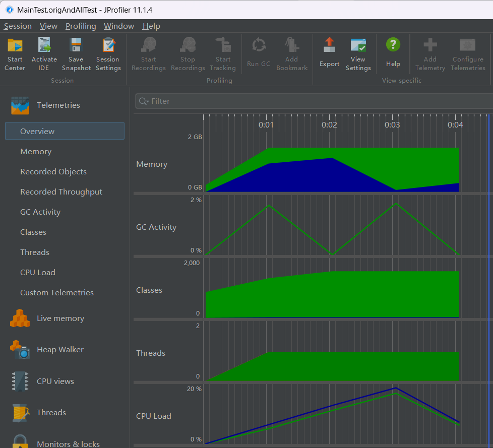Select Custom Telemetries in the sidebar

(x=57, y=293)
